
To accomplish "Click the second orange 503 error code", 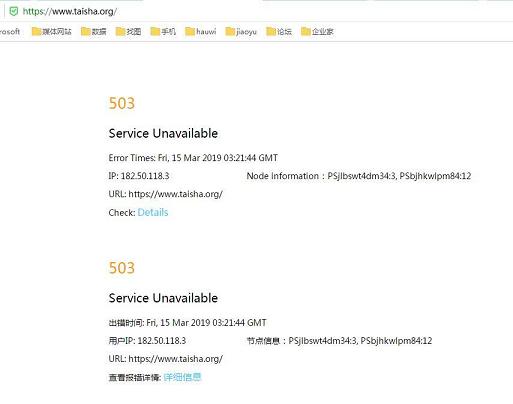I will point(122,268).
